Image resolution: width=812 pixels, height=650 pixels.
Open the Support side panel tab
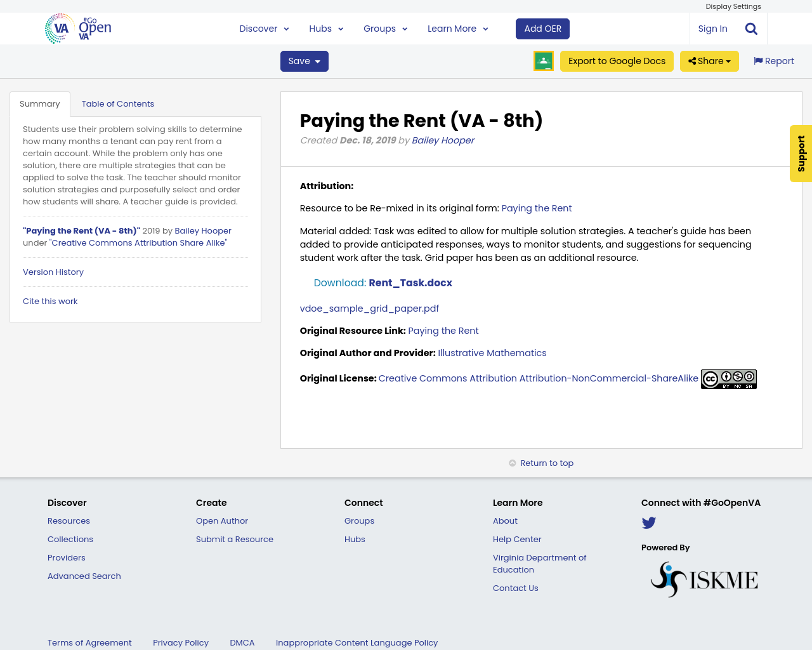(x=800, y=154)
